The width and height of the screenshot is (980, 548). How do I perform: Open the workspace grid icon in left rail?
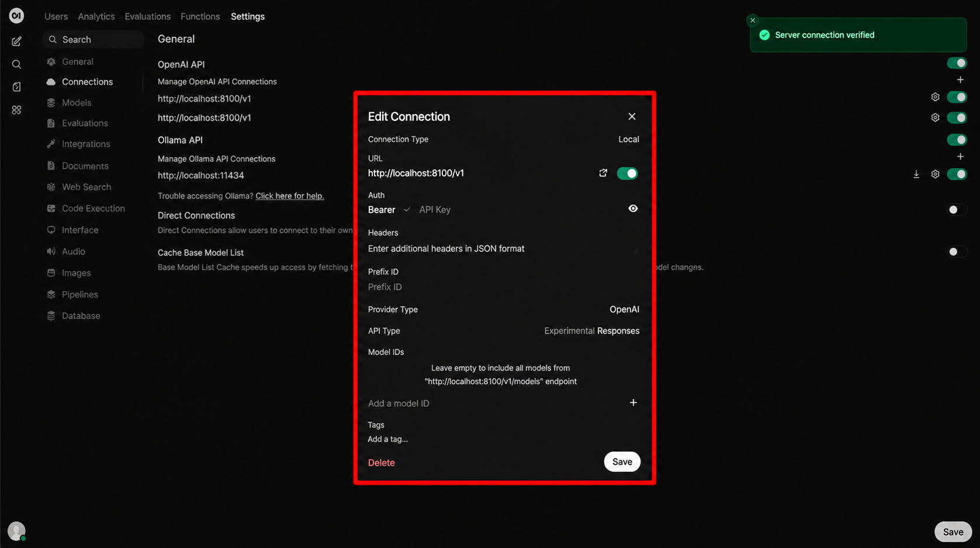[16, 110]
